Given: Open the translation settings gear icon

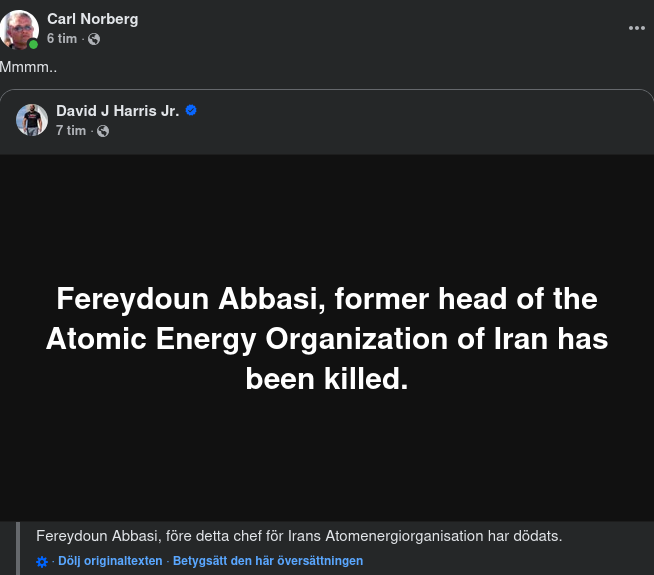Looking at the screenshot, I should click(x=42, y=562).
